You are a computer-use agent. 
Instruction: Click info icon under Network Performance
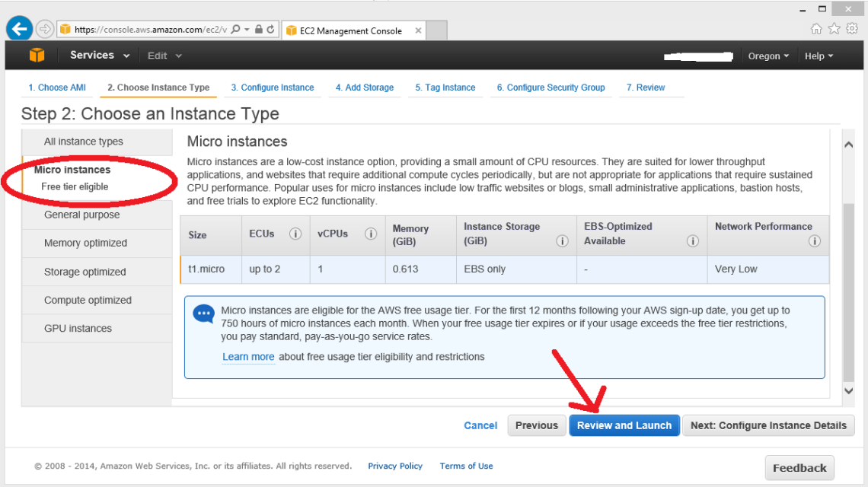click(x=814, y=240)
